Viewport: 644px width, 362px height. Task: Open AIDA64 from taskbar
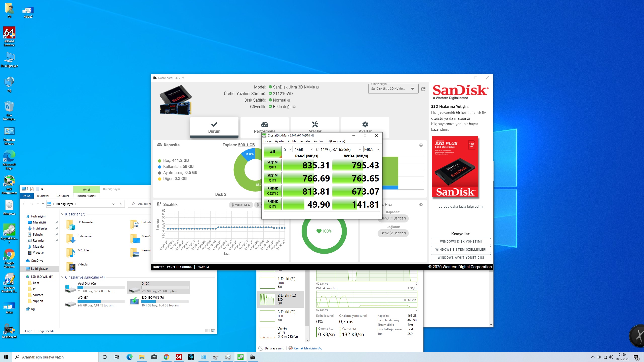(179, 357)
